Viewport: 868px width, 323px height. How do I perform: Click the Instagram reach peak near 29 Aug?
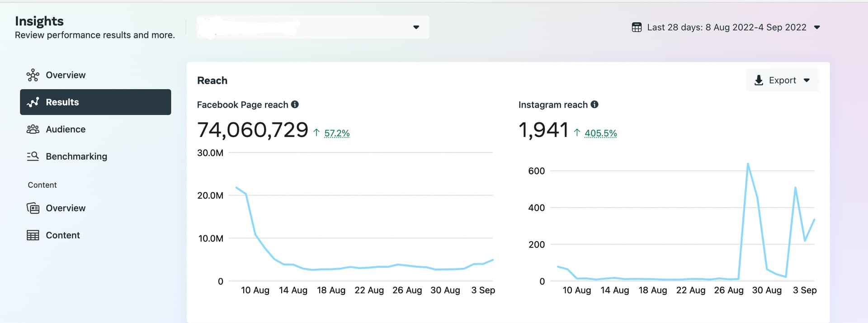click(748, 164)
